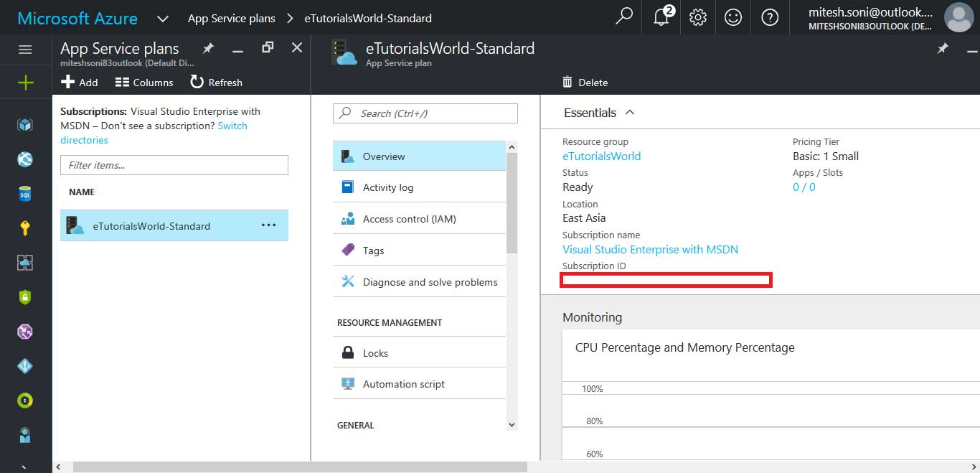This screenshot has height=473, width=980.
Task: Open the eTutorialsWorld-Standard ellipsis menu
Action: (x=268, y=225)
